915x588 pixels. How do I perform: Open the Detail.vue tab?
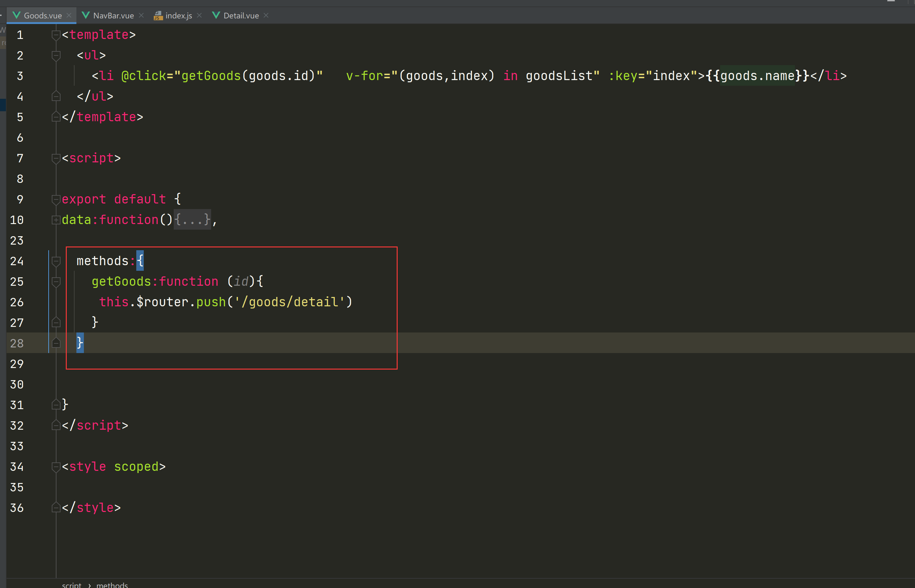pyautogui.click(x=241, y=16)
